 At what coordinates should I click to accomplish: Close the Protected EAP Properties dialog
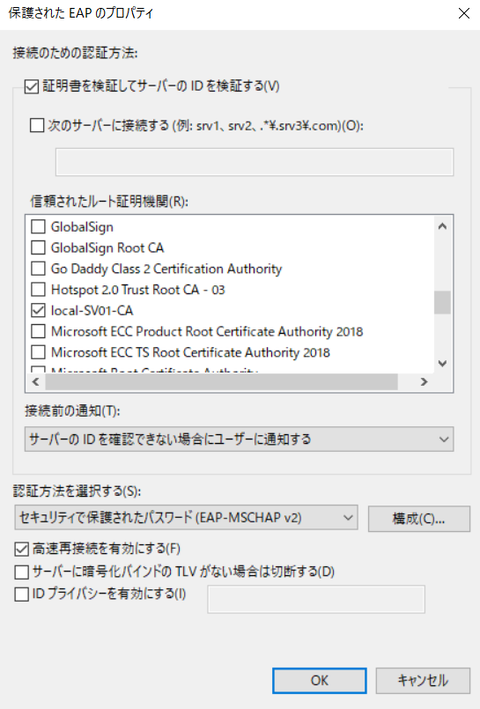(x=464, y=14)
